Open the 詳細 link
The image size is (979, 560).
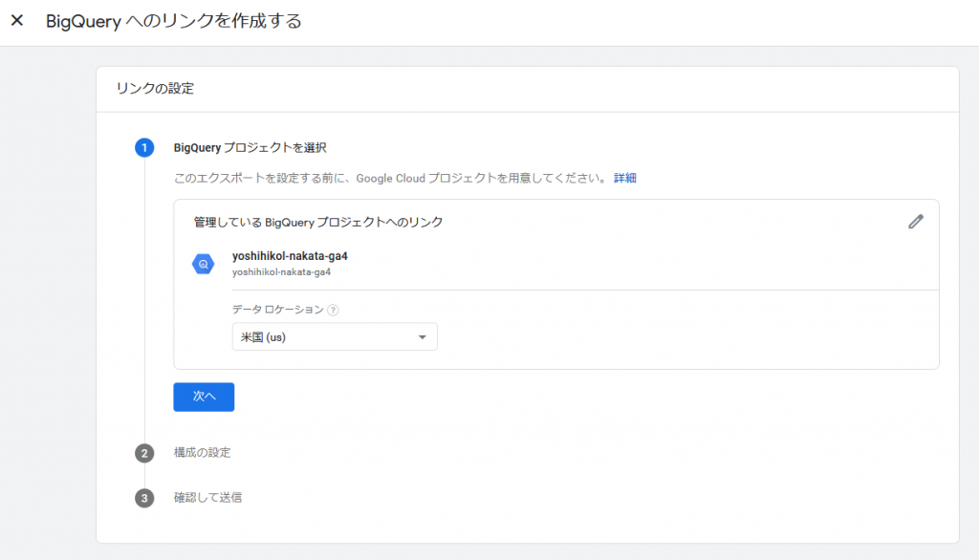tap(625, 178)
